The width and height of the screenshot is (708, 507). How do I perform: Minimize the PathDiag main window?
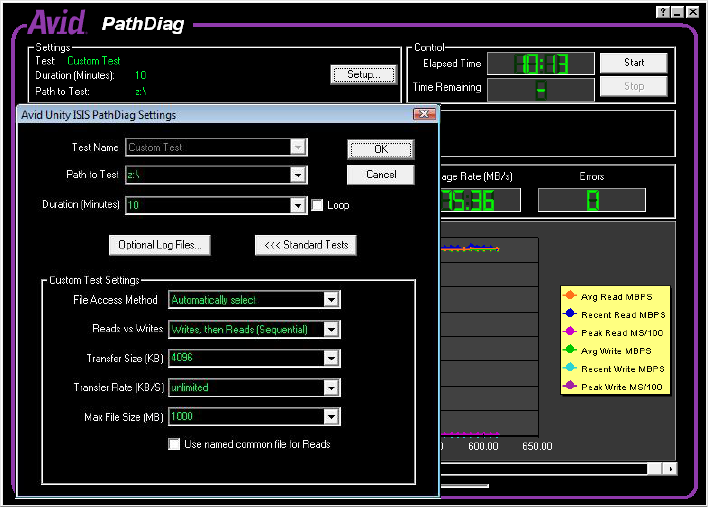click(x=677, y=13)
